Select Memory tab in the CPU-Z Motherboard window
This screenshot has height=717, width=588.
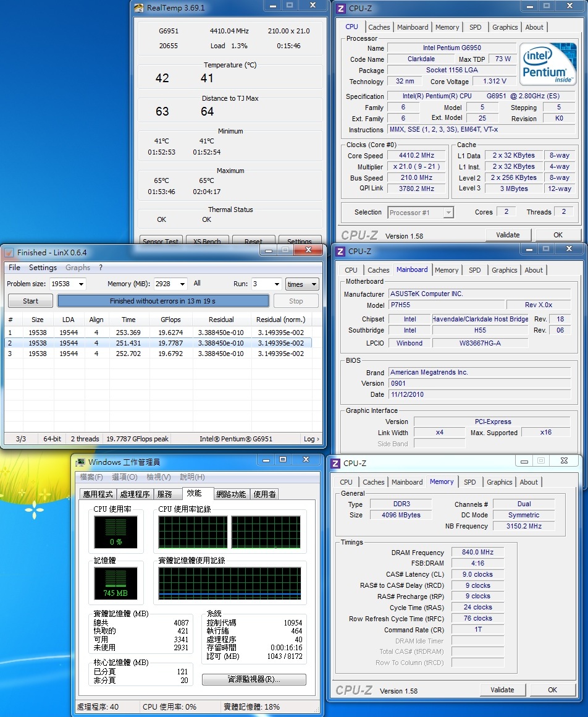tap(447, 269)
